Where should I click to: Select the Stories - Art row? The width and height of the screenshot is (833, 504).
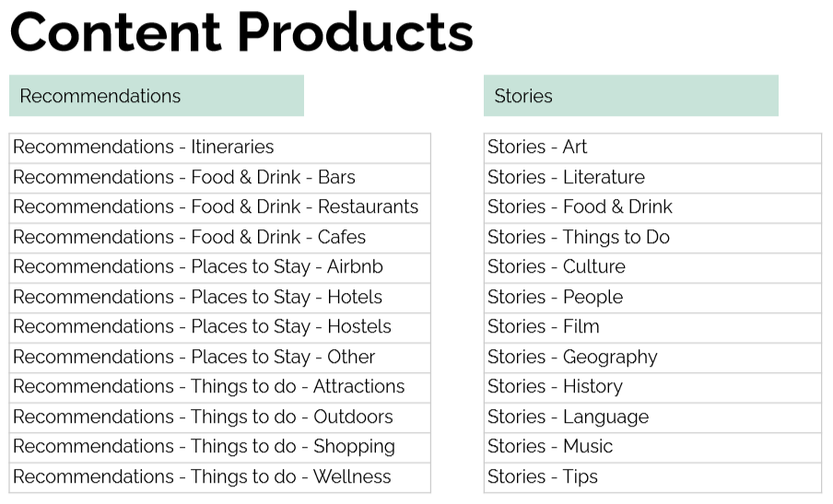coord(651,147)
